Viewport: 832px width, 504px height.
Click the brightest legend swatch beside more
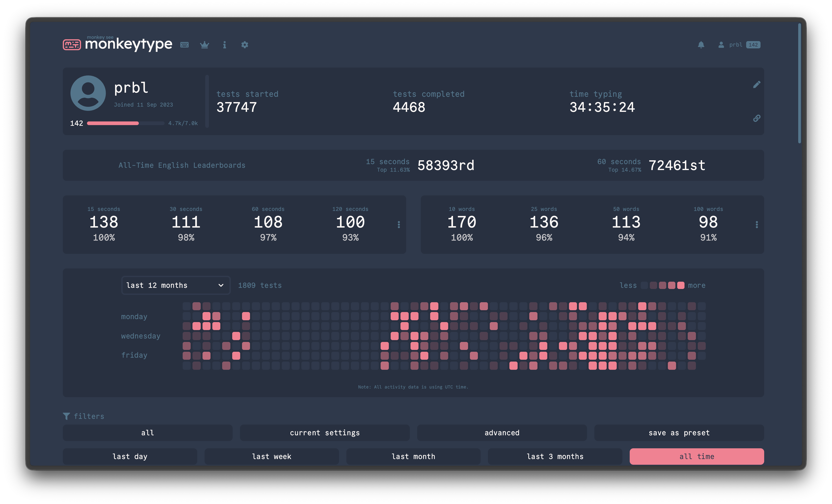click(x=681, y=285)
